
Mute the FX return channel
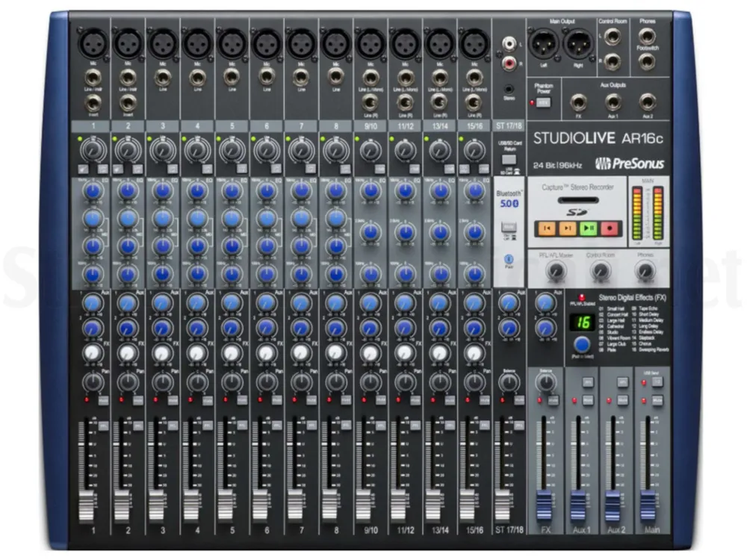[553, 401]
